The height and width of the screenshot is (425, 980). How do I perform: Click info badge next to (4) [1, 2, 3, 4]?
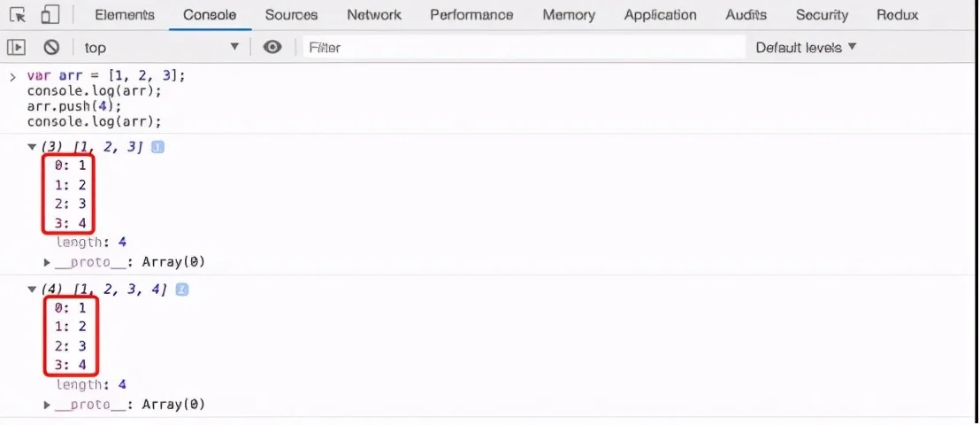click(181, 290)
